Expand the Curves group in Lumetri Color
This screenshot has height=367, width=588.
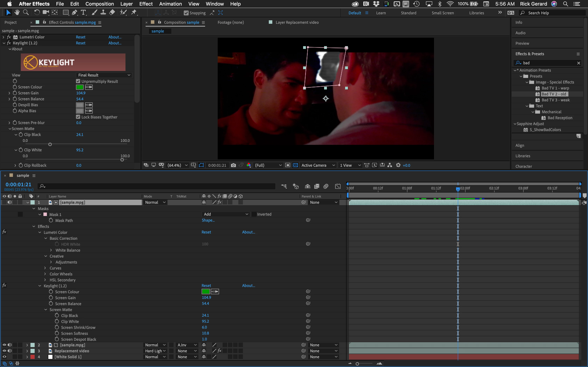point(45,268)
